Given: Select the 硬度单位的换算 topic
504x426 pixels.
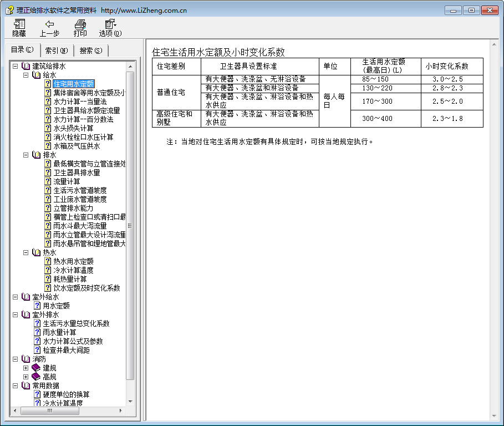Looking at the screenshot, I should 66,394.
